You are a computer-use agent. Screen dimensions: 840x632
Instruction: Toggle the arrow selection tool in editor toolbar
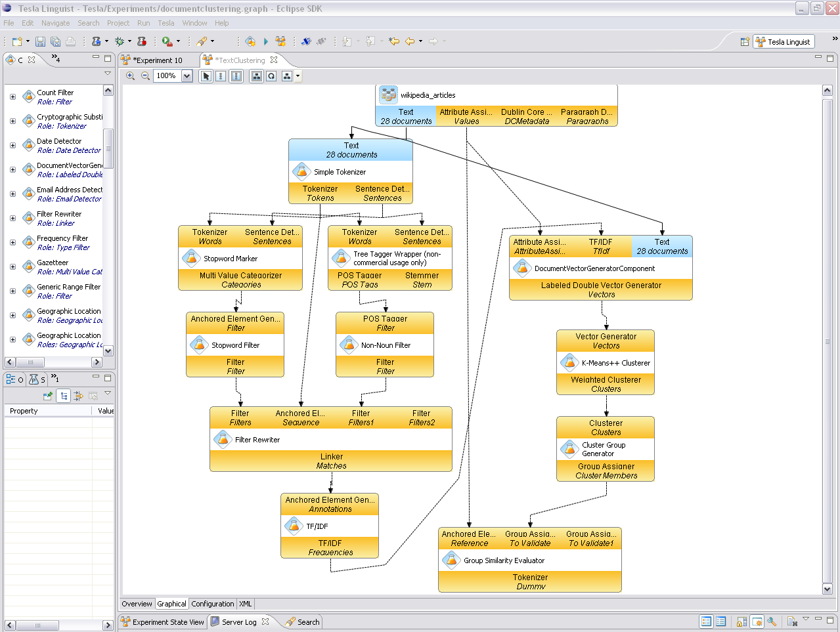point(206,76)
